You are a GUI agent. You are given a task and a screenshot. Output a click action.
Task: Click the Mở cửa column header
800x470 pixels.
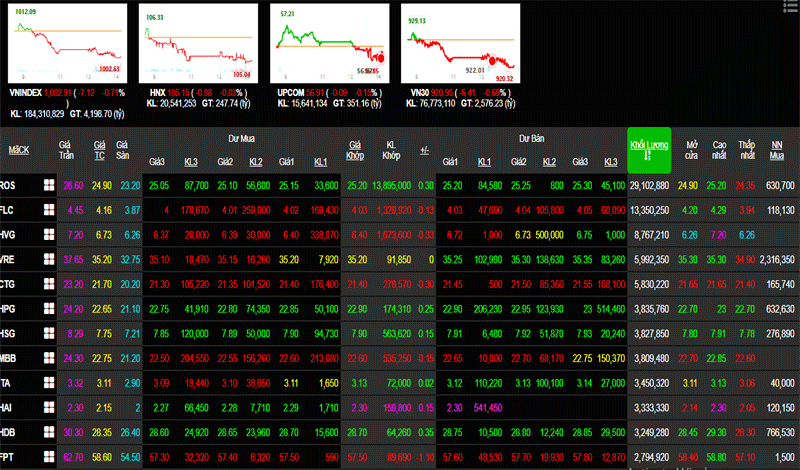691,150
